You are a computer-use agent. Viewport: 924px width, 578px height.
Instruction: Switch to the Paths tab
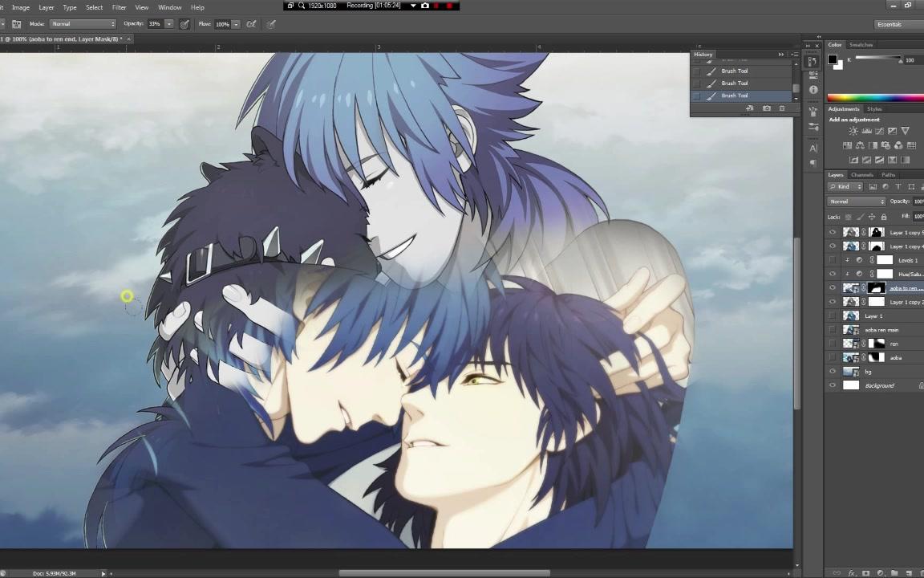pos(888,174)
